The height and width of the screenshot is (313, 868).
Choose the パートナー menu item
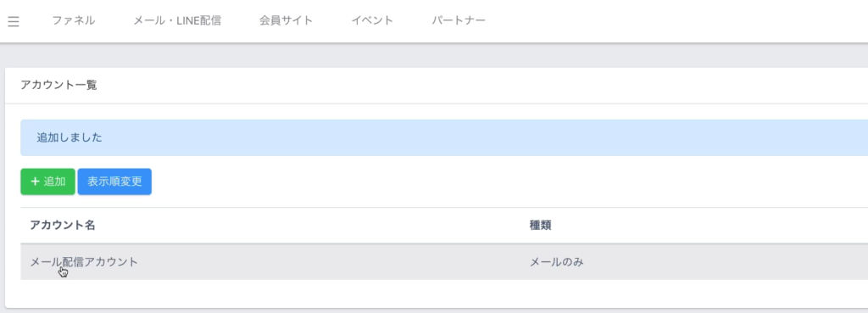click(x=459, y=21)
